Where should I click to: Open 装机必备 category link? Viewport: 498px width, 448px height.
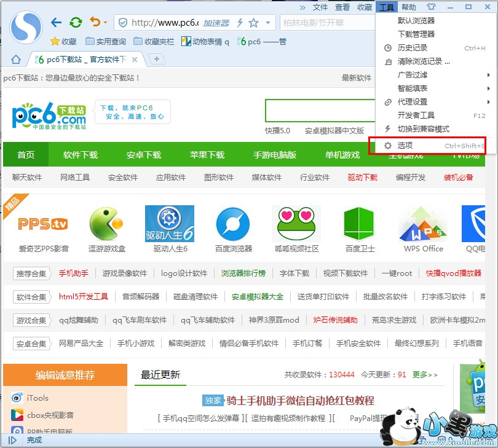tap(458, 177)
